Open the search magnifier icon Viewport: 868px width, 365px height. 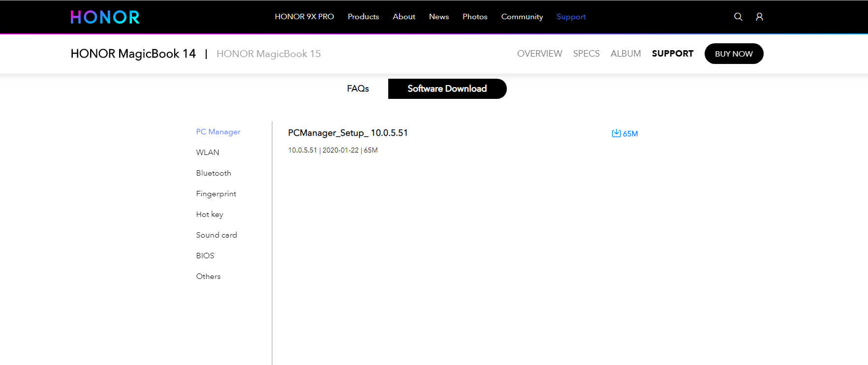pyautogui.click(x=738, y=17)
